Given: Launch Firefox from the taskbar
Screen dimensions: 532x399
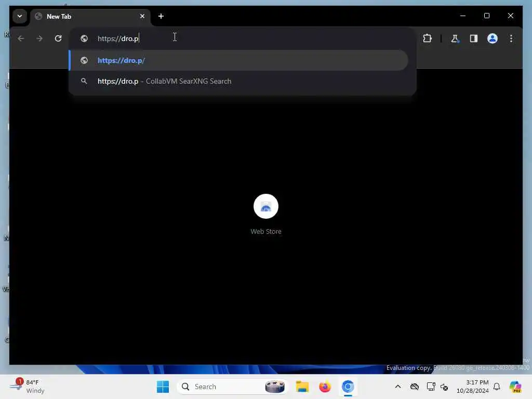Looking at the screenshot, I should point(325,387).
